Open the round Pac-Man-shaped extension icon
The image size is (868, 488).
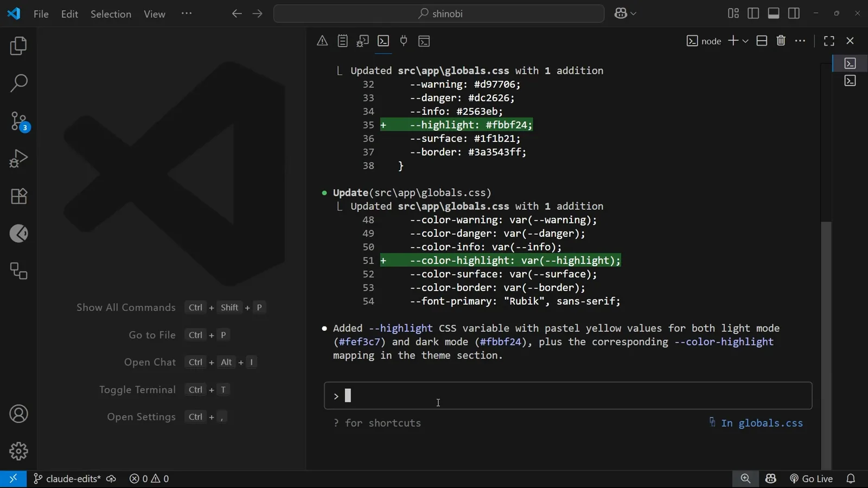point(18,234)
